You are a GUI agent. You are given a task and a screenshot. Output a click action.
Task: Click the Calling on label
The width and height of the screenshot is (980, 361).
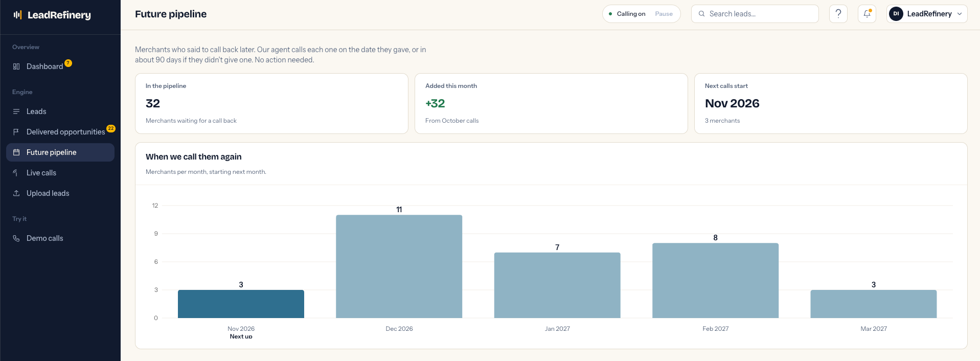click(x=631, y=14)
